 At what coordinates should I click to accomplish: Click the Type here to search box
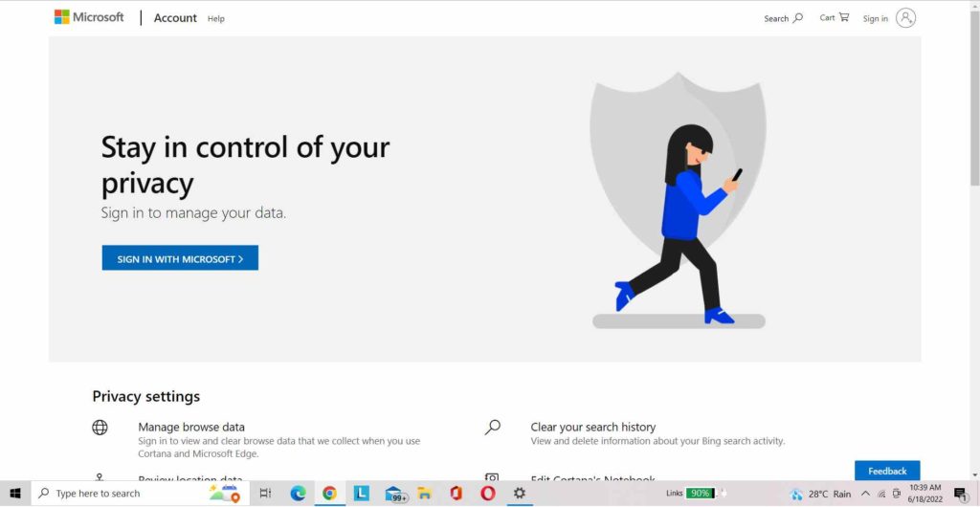(139, 494)
